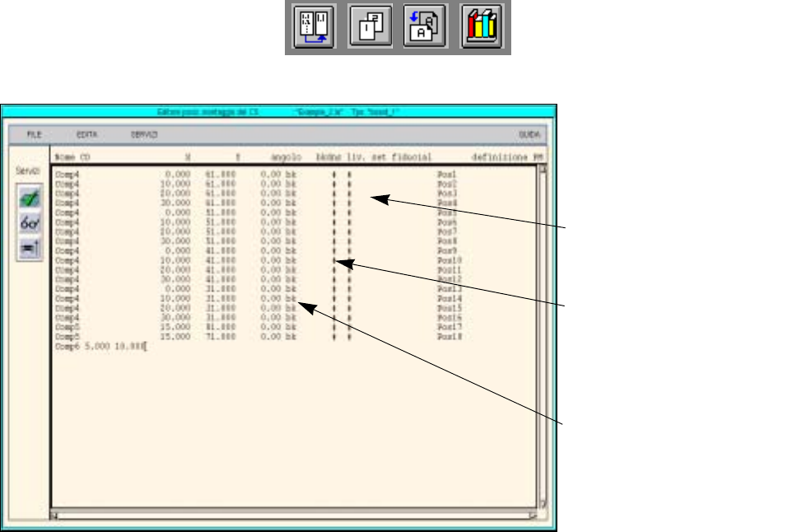This screenshot has height=532, width=792.
Task: Click the Pos2 row entry
Action: click(x=258, y=184)
